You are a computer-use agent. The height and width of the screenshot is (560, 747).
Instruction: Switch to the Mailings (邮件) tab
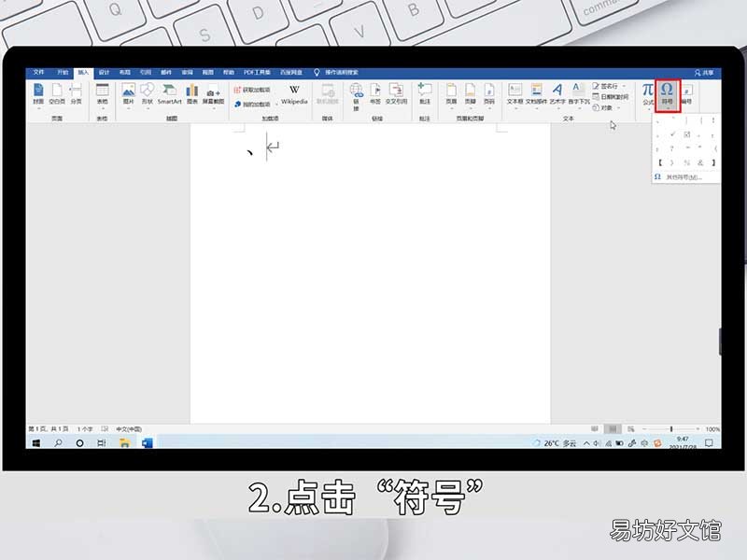(166, 73)
